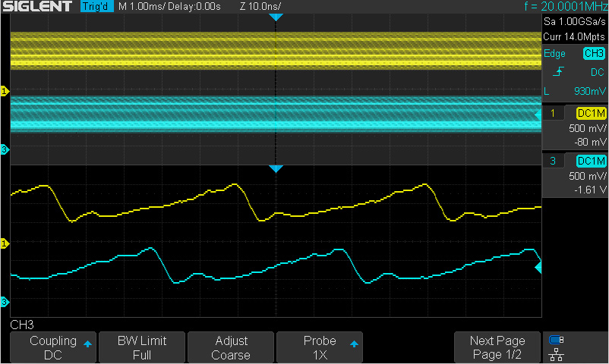Toggle the BW Limit Full setting
Viewport: 609px width, 364px height.
click(141, 347)
